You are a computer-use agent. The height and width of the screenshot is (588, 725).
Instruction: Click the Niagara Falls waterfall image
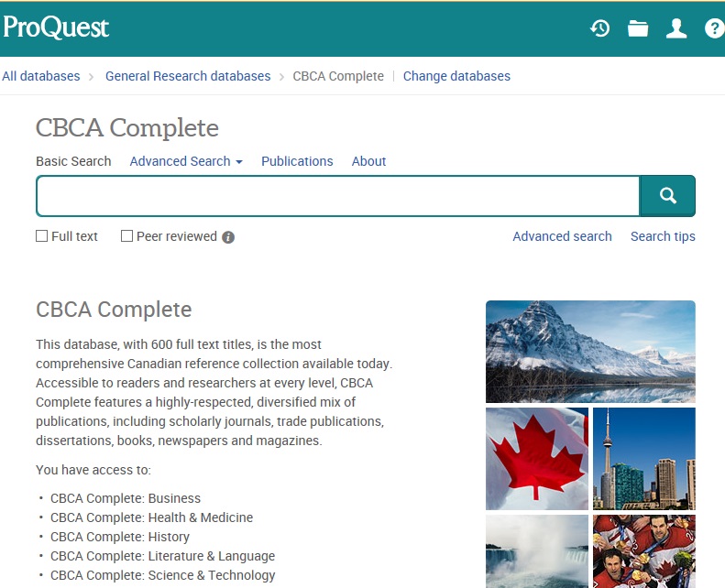(x=537, y=551)
